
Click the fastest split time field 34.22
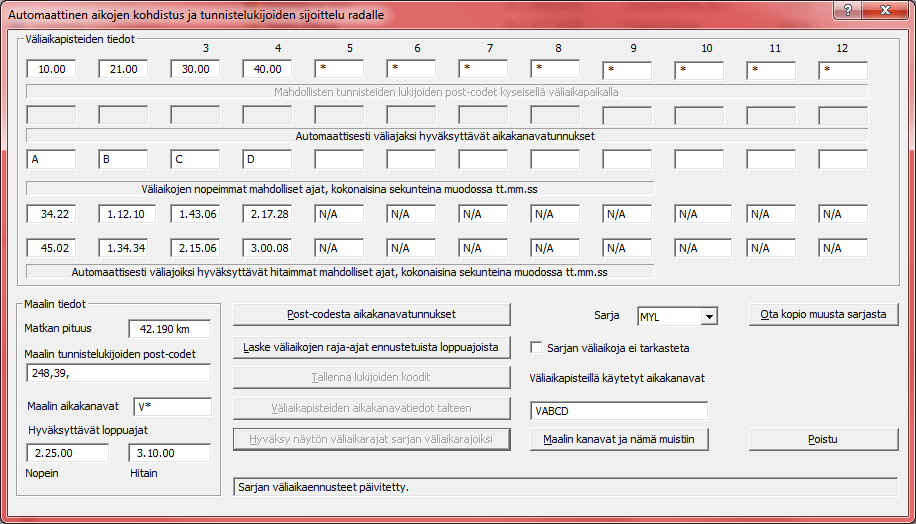[x=51, y=213]
